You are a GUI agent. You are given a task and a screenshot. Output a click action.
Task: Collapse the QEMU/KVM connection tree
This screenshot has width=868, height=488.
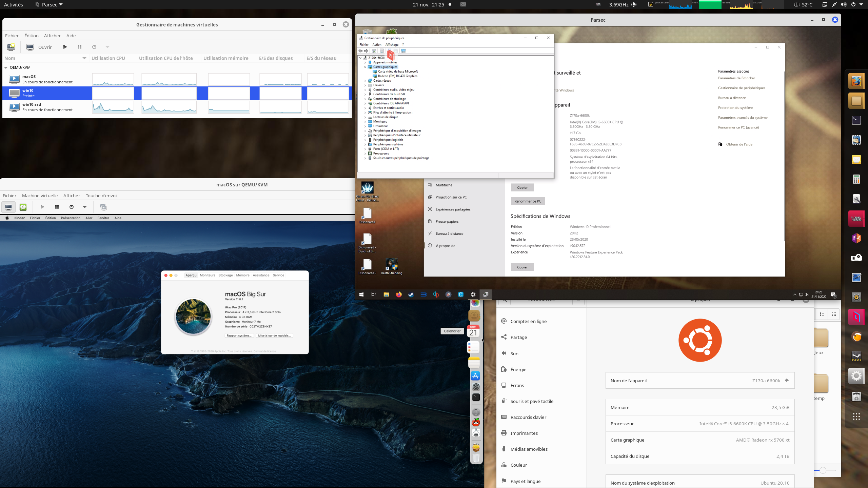[6, 67]
